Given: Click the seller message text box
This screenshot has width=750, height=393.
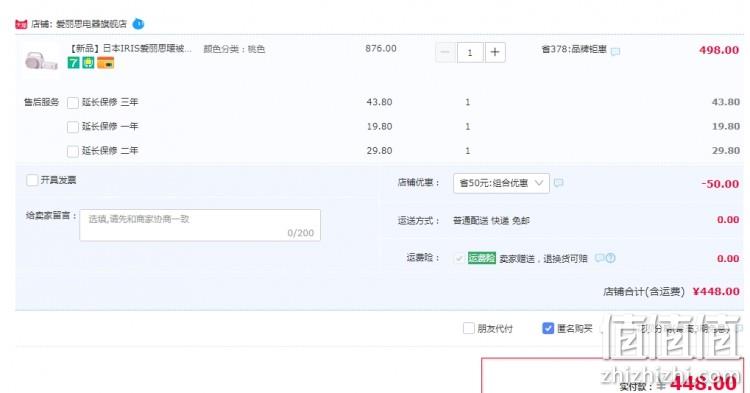Looking at the screenshot, I should click(200, 225).
